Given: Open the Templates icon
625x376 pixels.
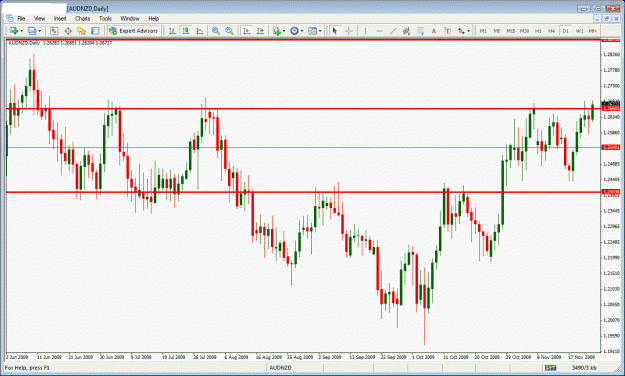Looking at the screenshot, I should [312, 31].
